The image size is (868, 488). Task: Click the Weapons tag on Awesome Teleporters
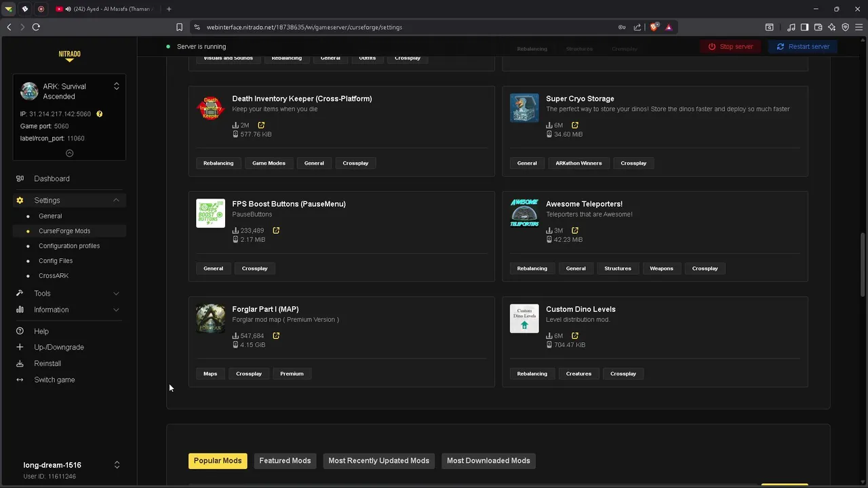click(661, 268)
